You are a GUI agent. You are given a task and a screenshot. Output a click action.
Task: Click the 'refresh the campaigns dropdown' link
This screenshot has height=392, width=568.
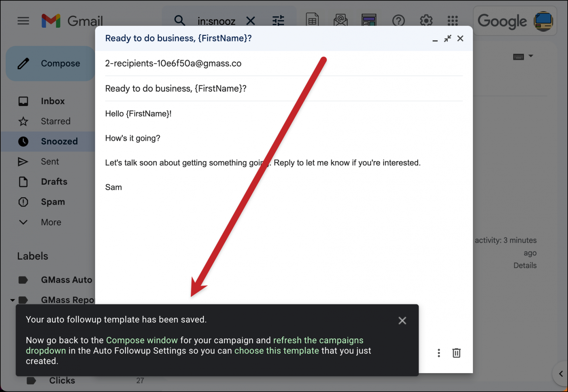318,340
